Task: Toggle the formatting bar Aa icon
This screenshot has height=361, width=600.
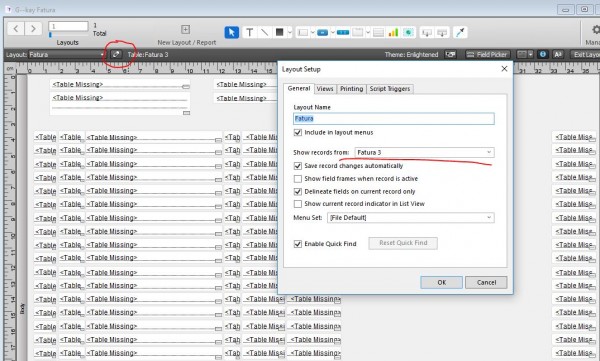Action: [558, 54]
